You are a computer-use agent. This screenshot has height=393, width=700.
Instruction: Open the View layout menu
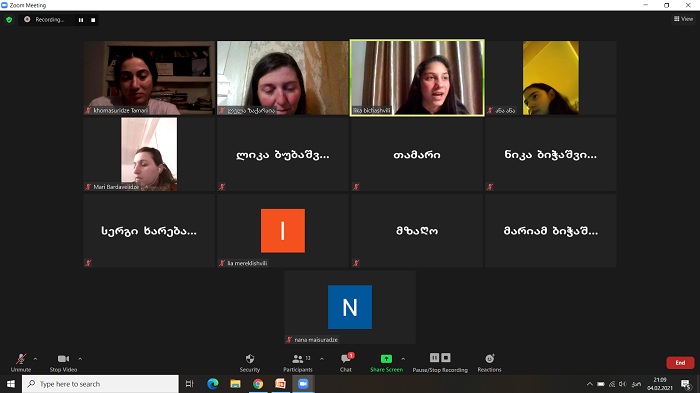[x=683, y=19]
